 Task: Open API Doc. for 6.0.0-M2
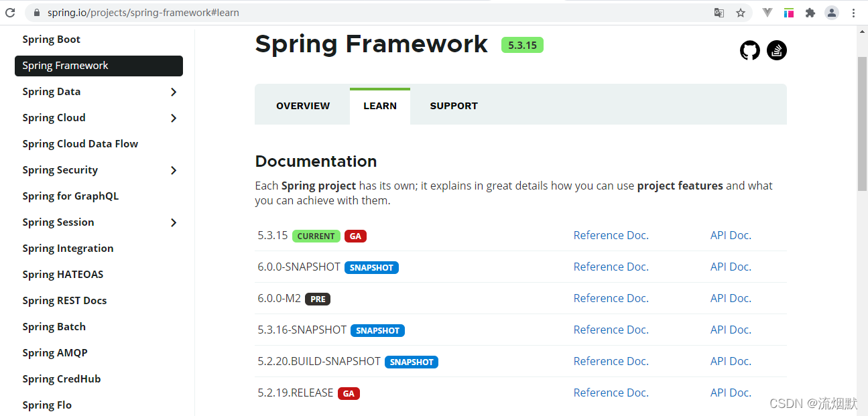tap(731, 298)
